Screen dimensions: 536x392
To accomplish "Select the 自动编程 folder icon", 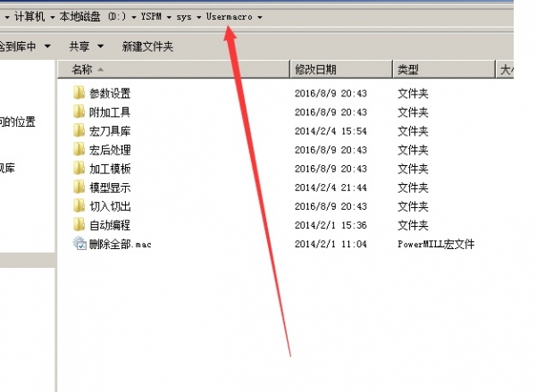I will coord(79,224).
